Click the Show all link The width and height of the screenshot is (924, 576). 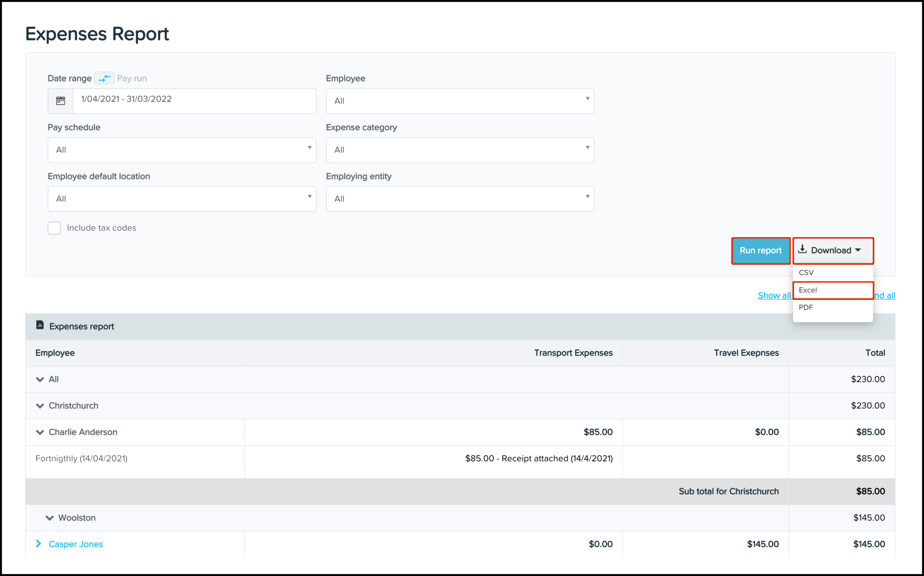click(x=774, y=296)
